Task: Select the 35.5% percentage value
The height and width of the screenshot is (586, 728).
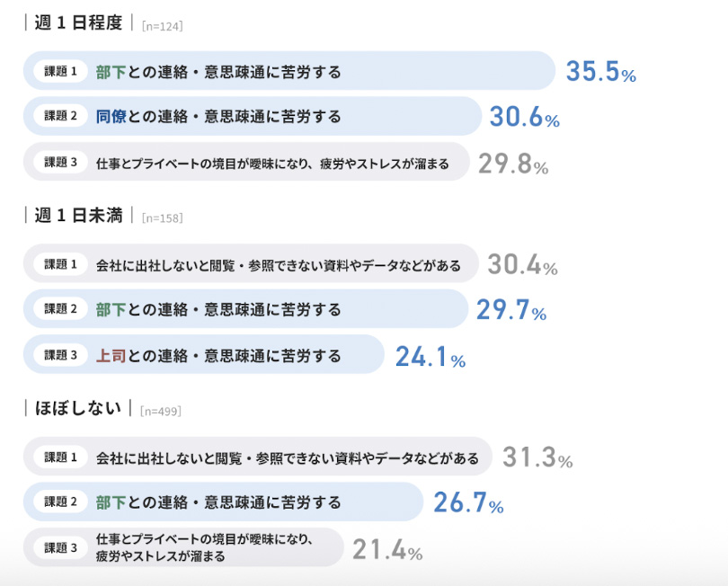Action: pyautogui.click(x=600, y=73)
